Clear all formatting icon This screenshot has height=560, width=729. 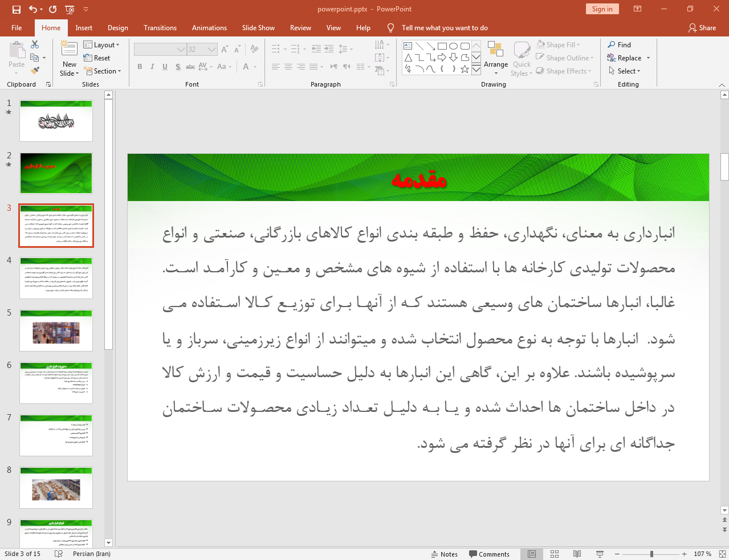coord(254,50)
